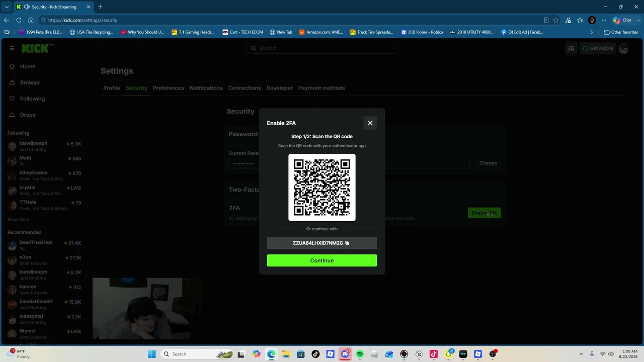The width and height of the screenshot is (644, 362).
Task: Close the Enable 2FA dialog
Action: coord(370,123)
